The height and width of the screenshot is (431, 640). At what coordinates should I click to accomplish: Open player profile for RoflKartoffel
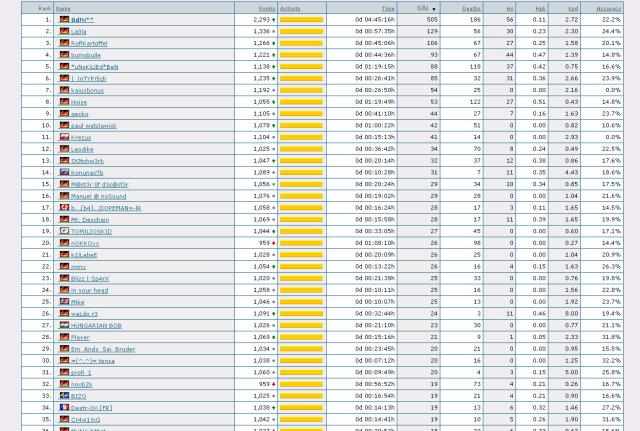coord(89,43)
